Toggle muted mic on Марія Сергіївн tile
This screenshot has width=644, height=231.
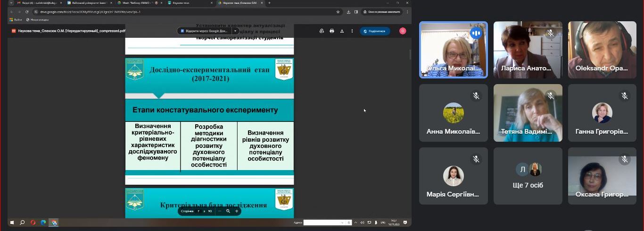point(476,159)
